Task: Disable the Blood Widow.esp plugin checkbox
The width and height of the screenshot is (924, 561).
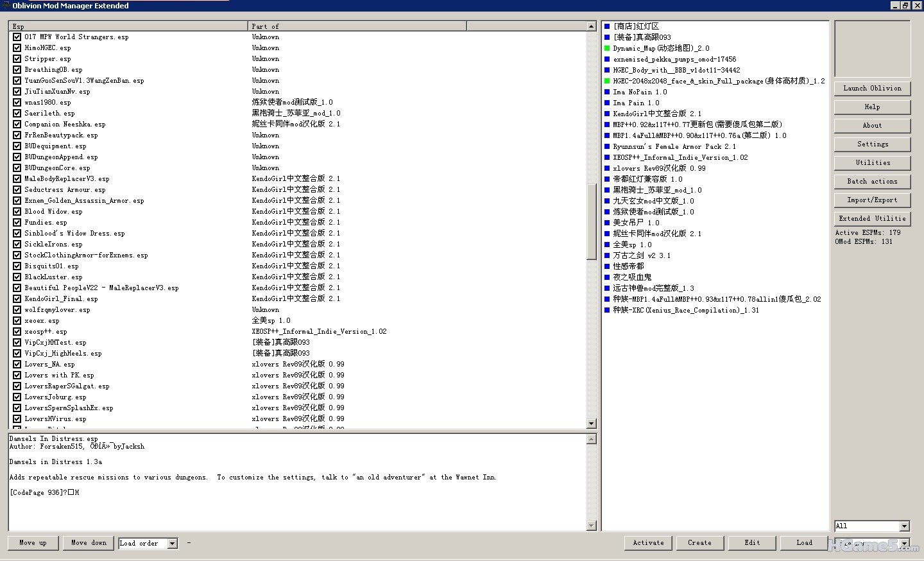Action: [x=17, y=211]
